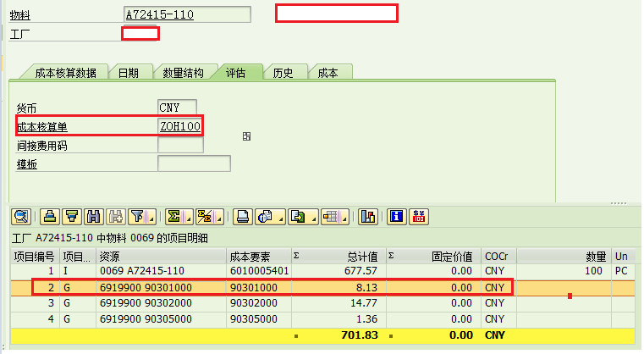Click the 总计值 column header

[339, 257]
